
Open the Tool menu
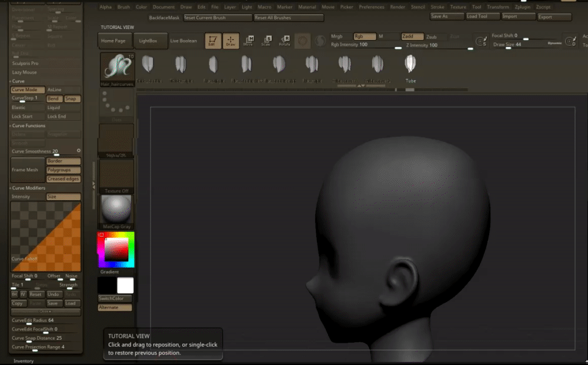click(x=477, y=6)
